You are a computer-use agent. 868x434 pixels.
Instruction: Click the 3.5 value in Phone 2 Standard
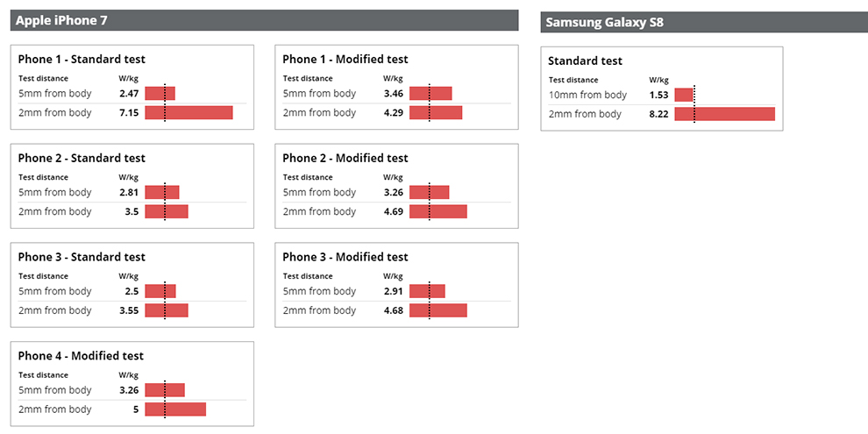[x=132, y=212]
